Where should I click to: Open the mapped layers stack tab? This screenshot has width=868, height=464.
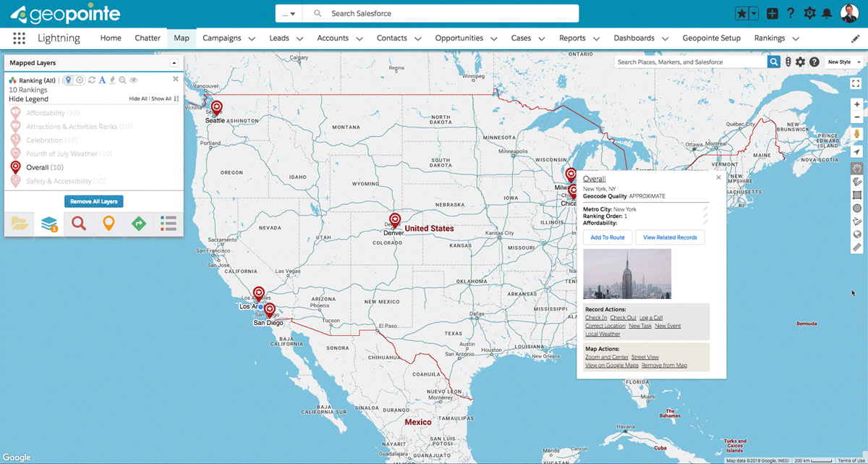(49, 224)
